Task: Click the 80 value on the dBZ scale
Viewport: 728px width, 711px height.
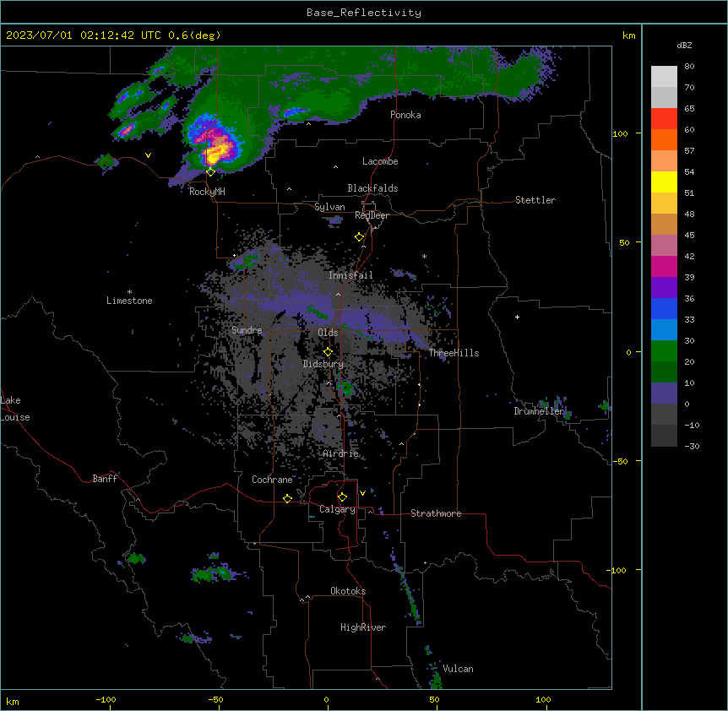Action: [x=689, y=67]
